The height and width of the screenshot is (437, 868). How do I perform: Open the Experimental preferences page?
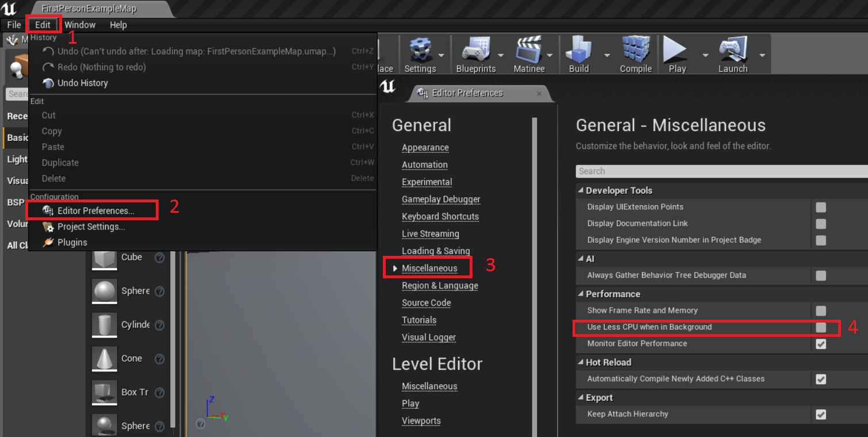[x=427, y=182]
